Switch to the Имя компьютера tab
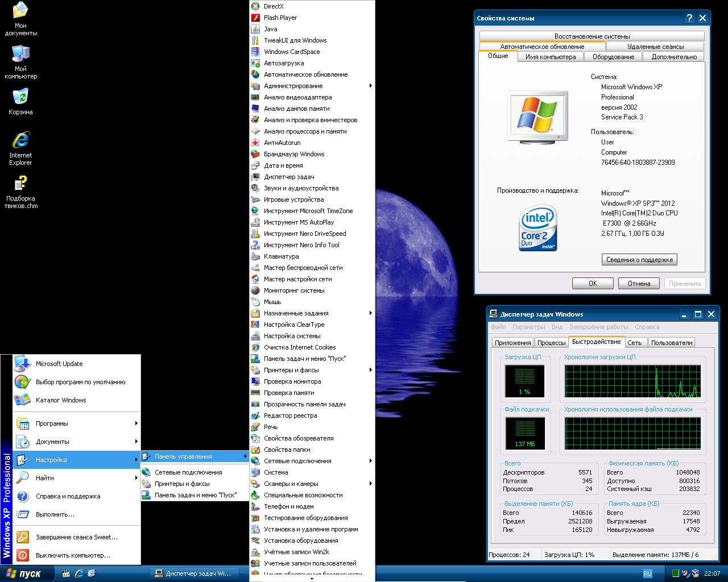Viewport: 728px width, 582px height. click(551, 57)
